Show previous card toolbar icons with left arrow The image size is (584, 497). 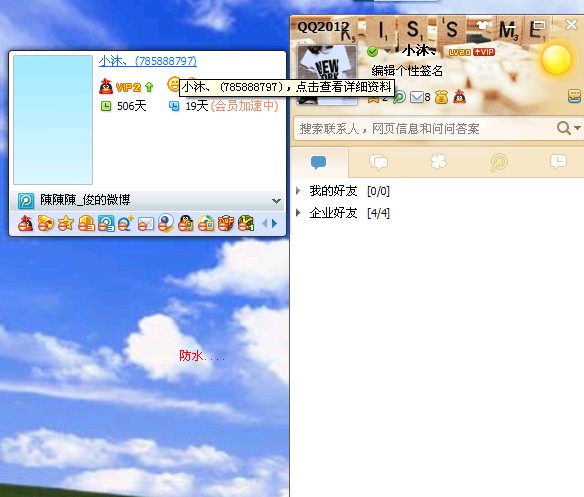[x=265, y=224]
